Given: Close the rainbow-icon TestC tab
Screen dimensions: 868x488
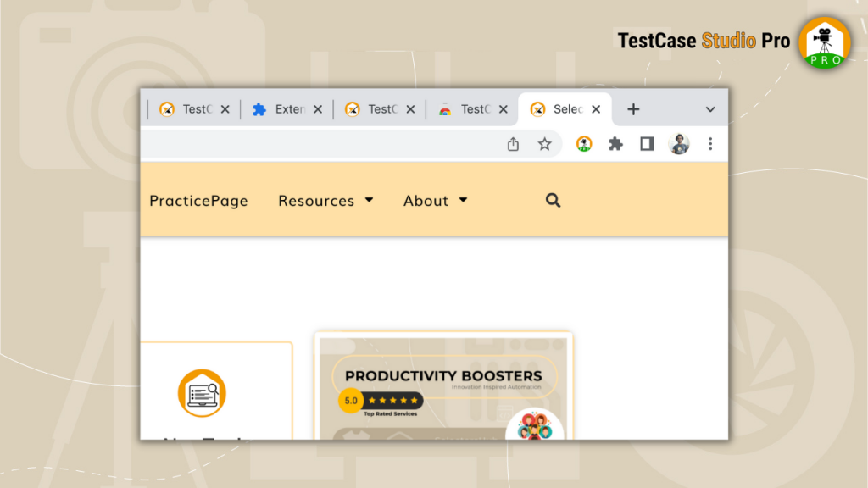Looking at the screenshot, I should click(x=504, y=109).
